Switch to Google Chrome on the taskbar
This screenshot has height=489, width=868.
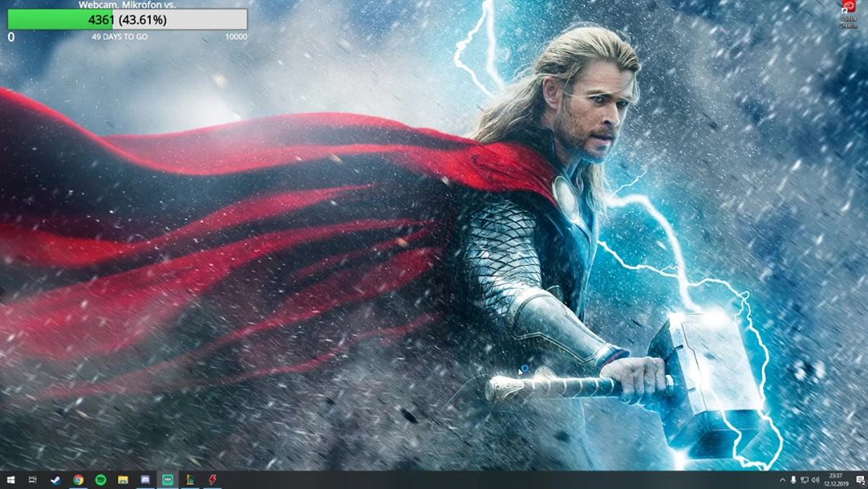click(78, 479)
